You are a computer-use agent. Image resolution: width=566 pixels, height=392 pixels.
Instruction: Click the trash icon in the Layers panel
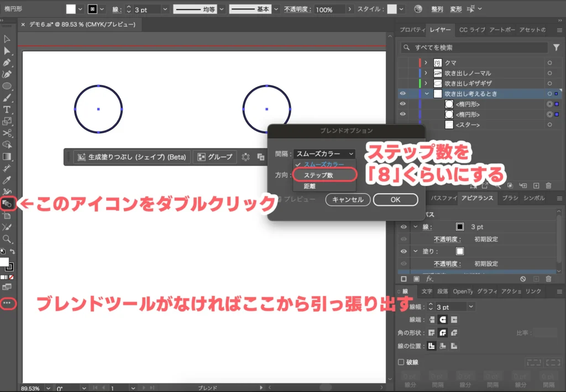[548, 186]
